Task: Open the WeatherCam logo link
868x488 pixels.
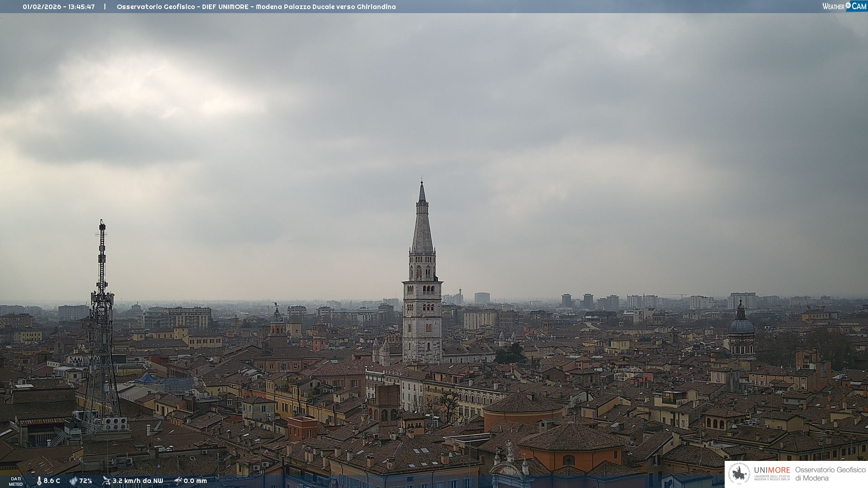Action: [844, 6]
